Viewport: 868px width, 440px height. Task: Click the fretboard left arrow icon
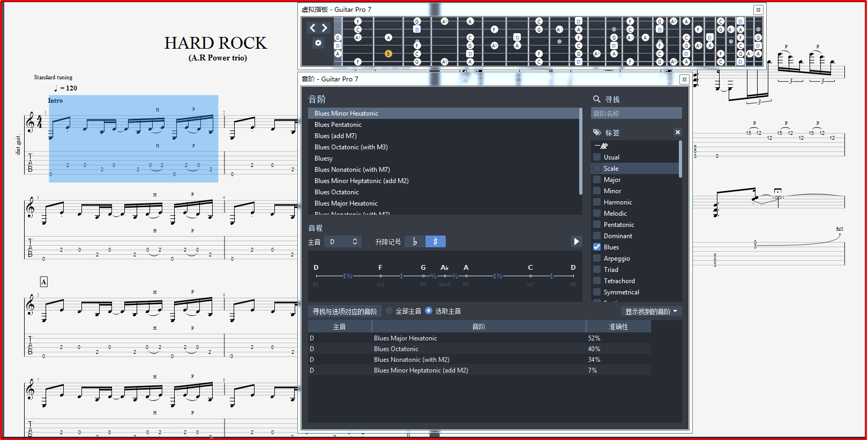(313, 28)
